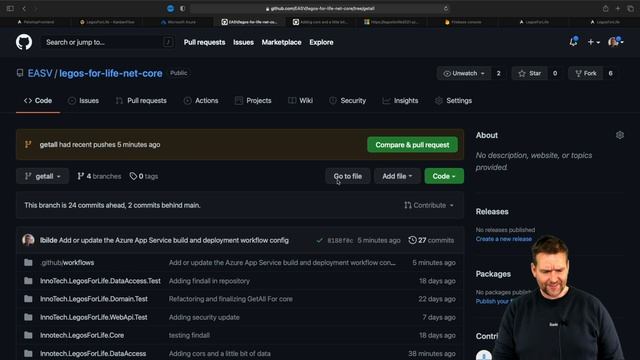Open commit 'Refactoring and finalizing GetAll For core'
This screenshot has height=360, width=640.
pyautogui.click(x=231, y=299)
